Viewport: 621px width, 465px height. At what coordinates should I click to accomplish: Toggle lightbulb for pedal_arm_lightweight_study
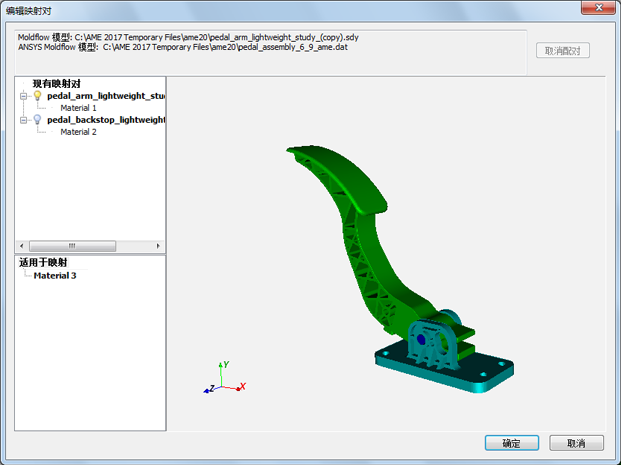click(x=37, y=96)
